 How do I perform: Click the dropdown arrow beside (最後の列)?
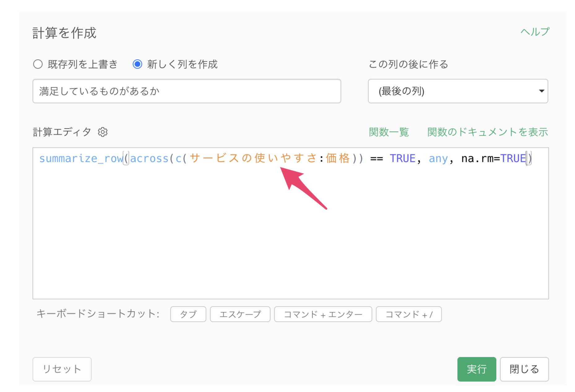pos(541,91)
